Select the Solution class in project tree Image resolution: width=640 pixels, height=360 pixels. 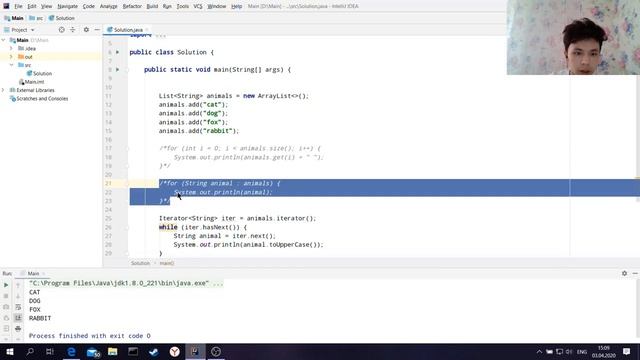coord(39,73)
